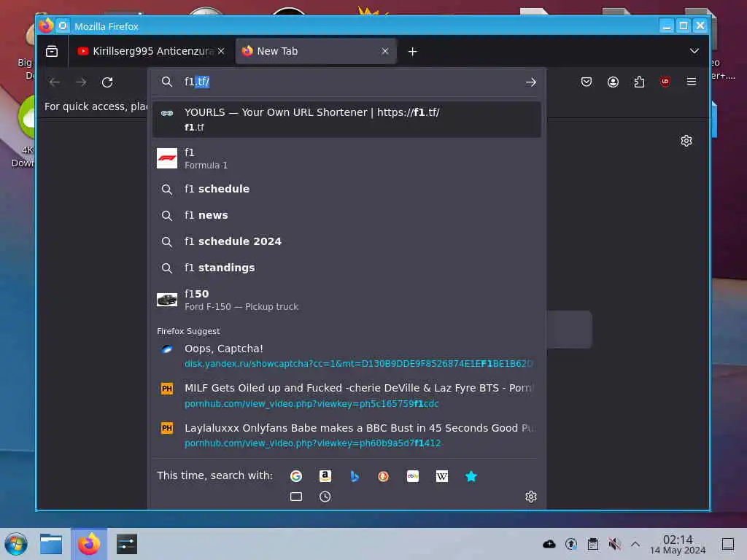The height and width of the screenshot is (560, 747).
Task: Search this time with Wikipedia
Action: pyautogui.click(x=441, y=475)
